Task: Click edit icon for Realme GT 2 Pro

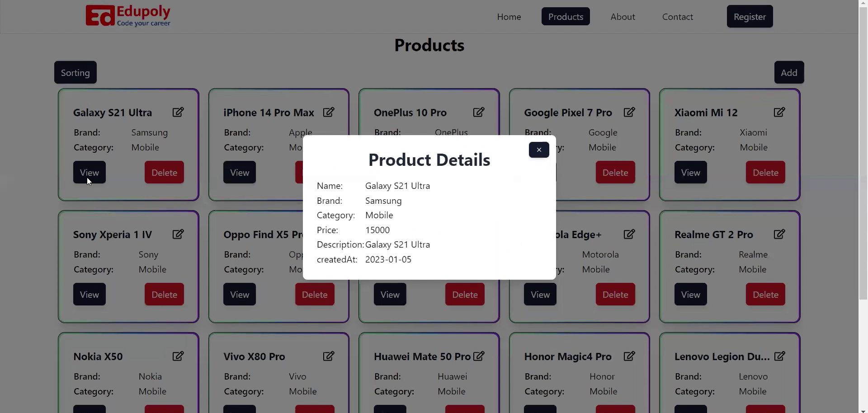Action: click(x=779, y=234)
